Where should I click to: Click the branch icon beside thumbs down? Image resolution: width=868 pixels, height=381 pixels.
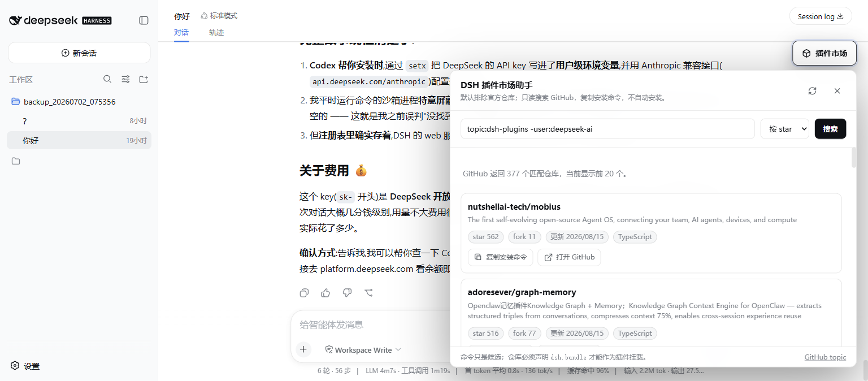click(368, 292)
